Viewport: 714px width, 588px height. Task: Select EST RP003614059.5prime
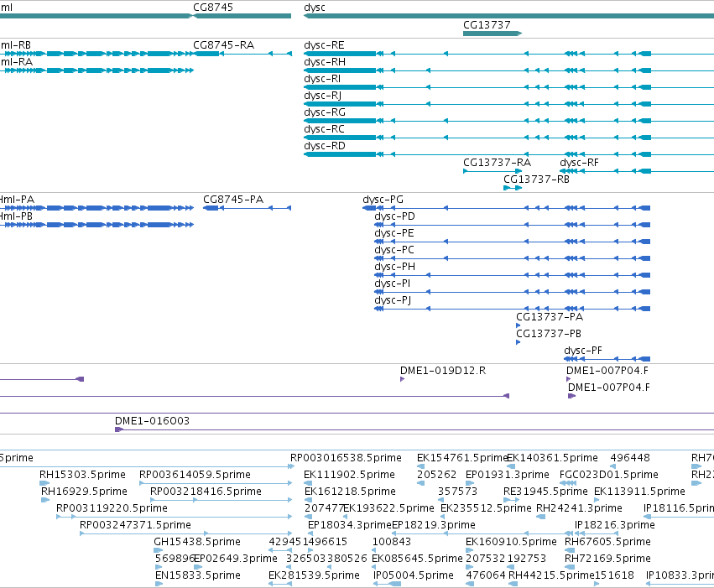[195, 475]
